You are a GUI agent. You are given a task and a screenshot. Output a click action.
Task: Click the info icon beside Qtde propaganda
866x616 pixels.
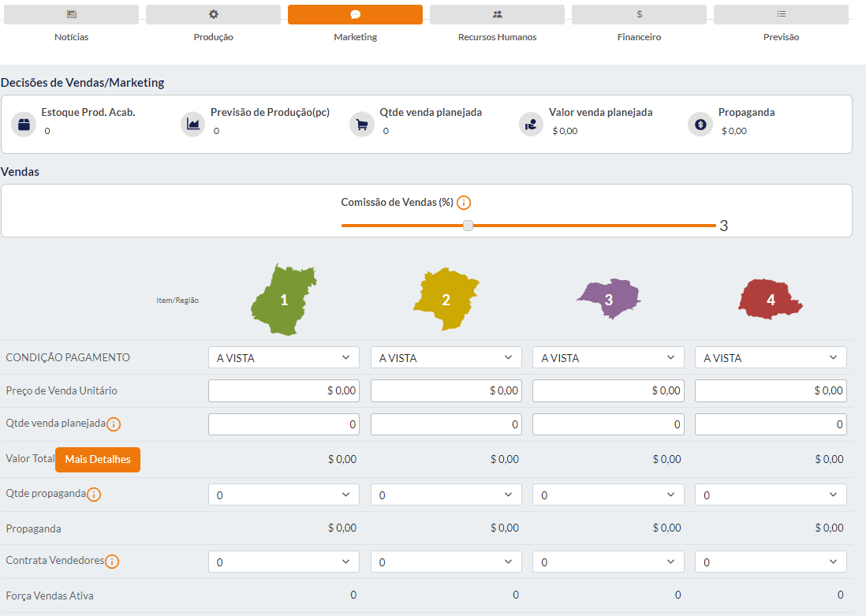[94, 495]
